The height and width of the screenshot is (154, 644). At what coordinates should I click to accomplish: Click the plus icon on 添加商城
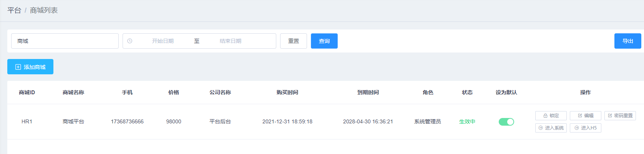click(x=18, y=67)
